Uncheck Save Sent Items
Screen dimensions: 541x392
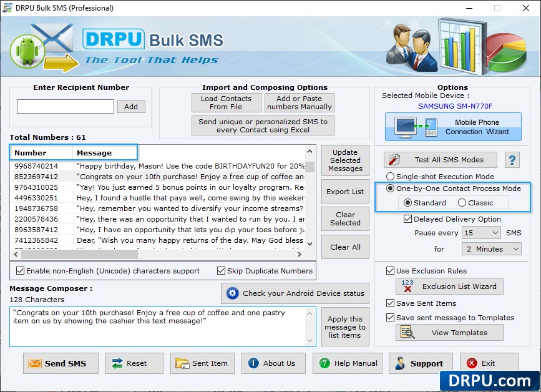(421, 303)
